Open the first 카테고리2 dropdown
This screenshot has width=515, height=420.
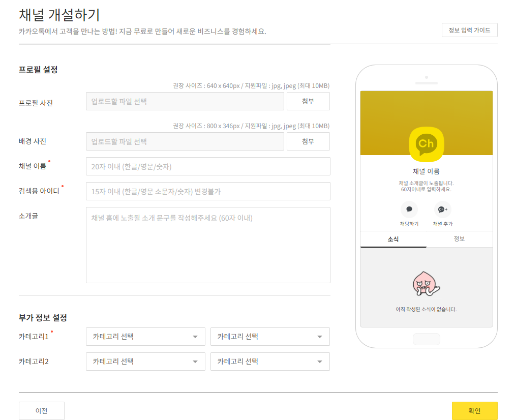pos(145,361)
